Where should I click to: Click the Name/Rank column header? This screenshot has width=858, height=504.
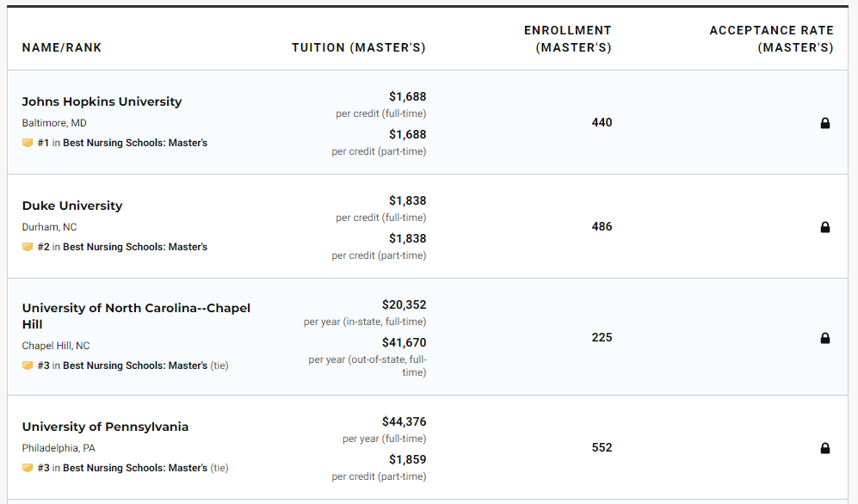pos(62,47)
